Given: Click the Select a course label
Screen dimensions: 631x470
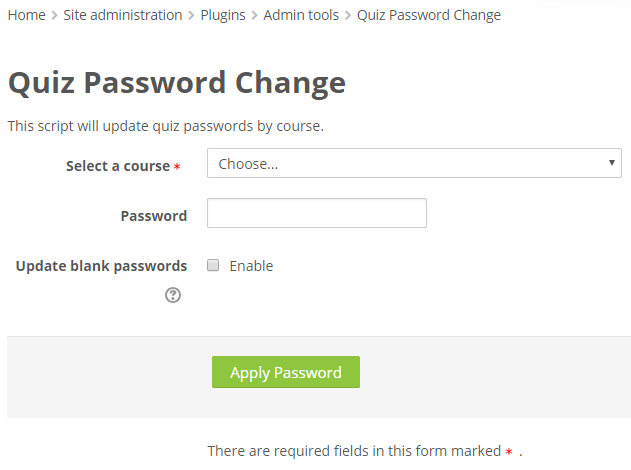Looking at the screenshot, I should click(118, 166).
